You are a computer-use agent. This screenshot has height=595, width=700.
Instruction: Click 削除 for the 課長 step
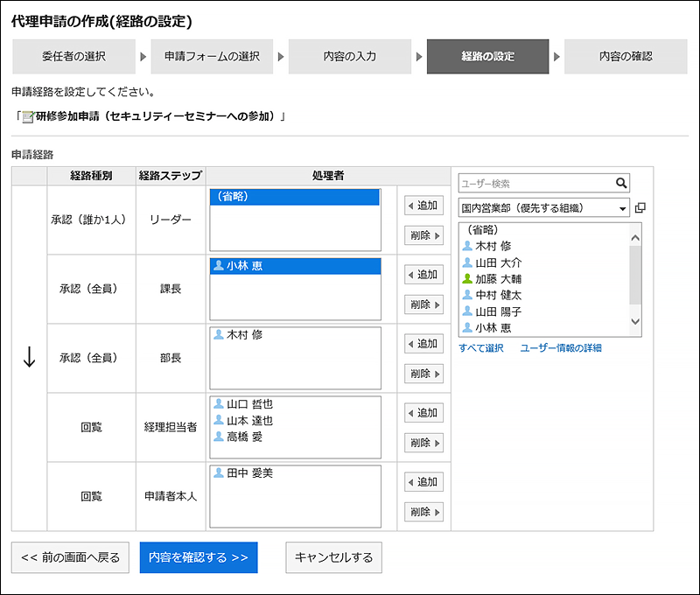(423, 304)
